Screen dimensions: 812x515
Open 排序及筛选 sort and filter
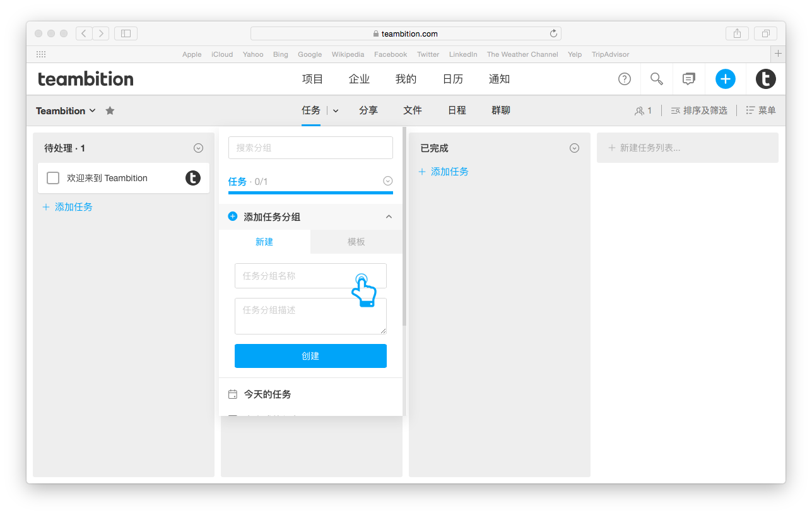pos(699,110)
